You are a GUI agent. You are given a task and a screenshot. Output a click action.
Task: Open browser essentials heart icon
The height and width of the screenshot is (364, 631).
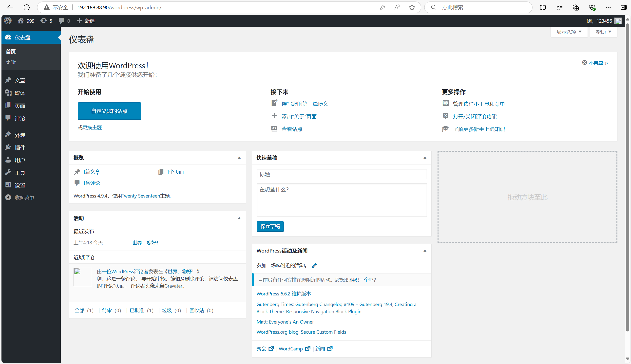tap(592, 7)
